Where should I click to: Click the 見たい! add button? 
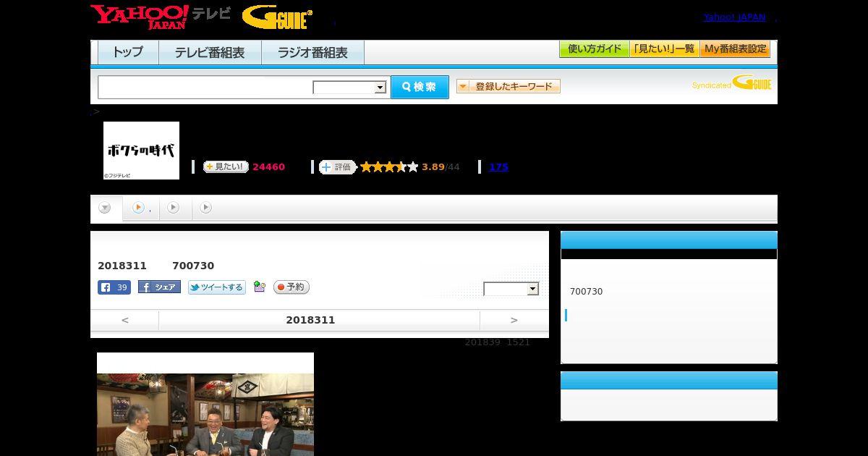pos(226,166)
